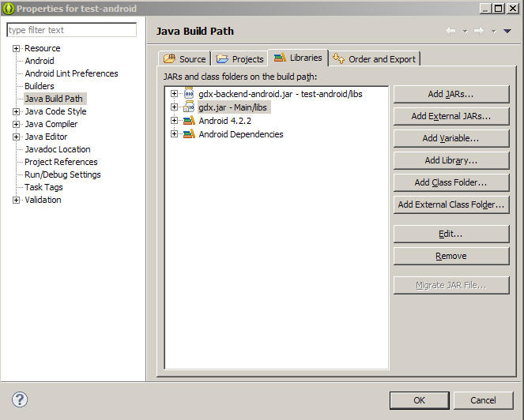The height and width of the screenshot is (420, 524).
Task: Open the forward history dropdown arrow
Action: tap(493, 32)
